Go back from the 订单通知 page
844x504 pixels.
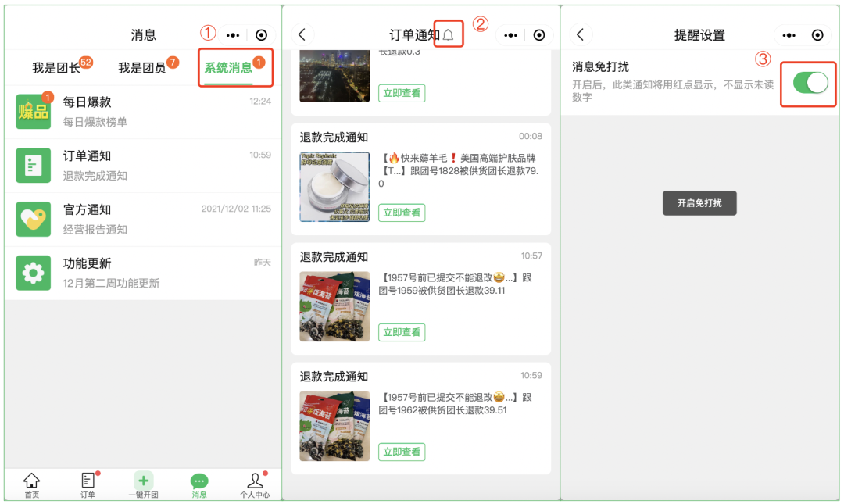tap(302, 34)
